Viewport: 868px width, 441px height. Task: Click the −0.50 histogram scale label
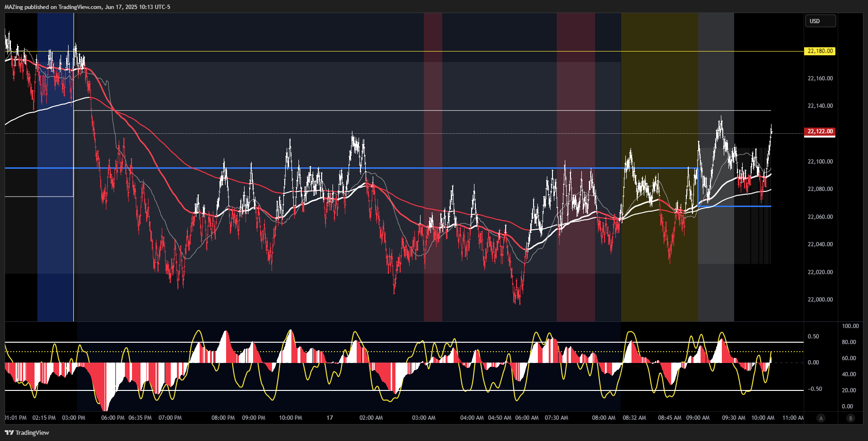tap(814, 389)
